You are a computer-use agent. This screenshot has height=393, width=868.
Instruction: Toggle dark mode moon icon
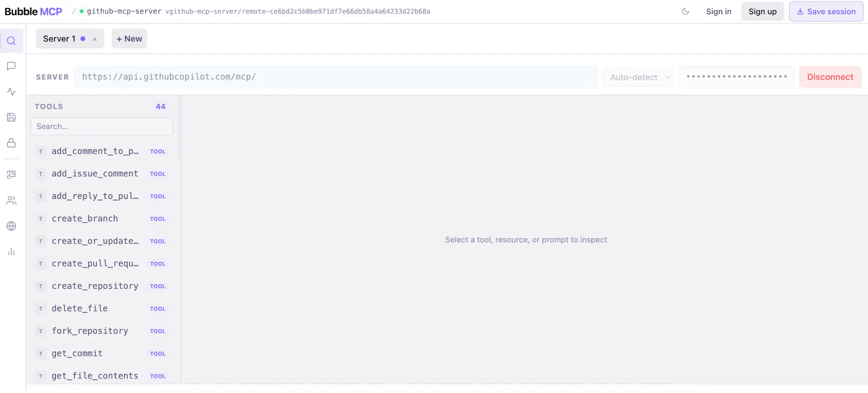click(686, 11)
